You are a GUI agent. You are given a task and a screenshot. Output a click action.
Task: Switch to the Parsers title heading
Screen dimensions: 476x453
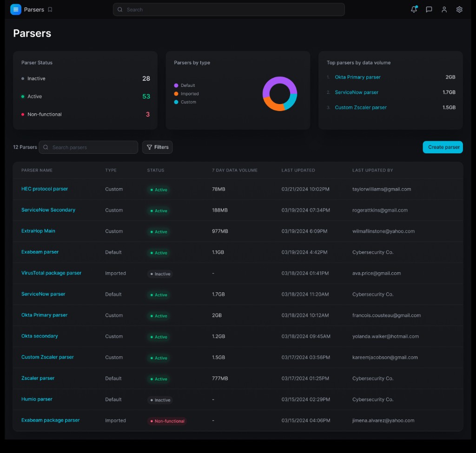pos(32,33)
